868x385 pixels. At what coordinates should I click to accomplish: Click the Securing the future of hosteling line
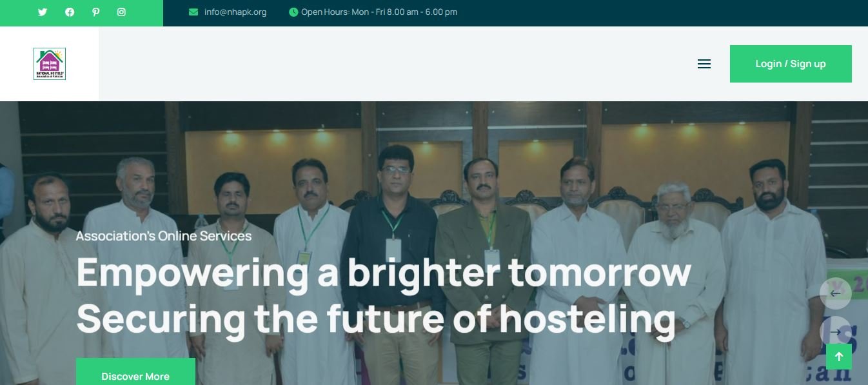coord(376,318)
